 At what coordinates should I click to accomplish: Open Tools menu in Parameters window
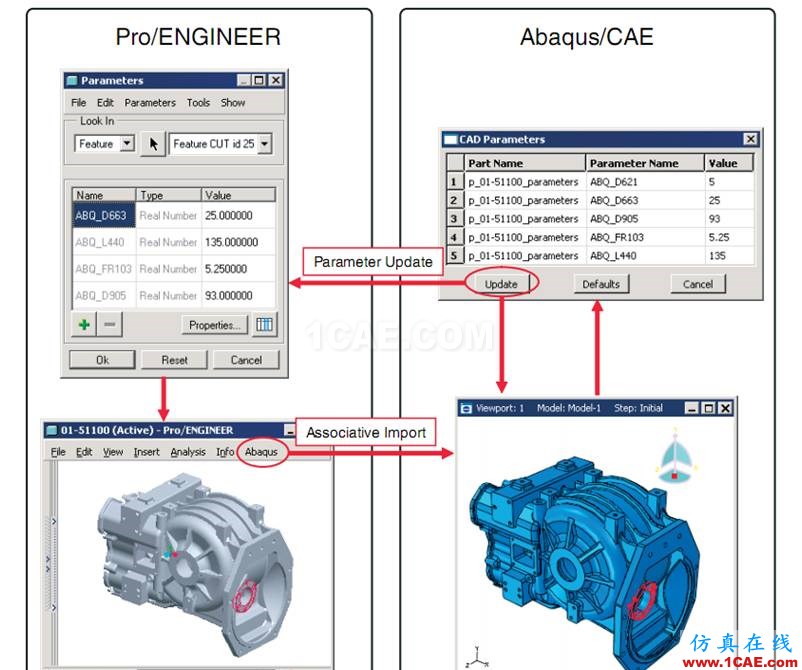198,103
